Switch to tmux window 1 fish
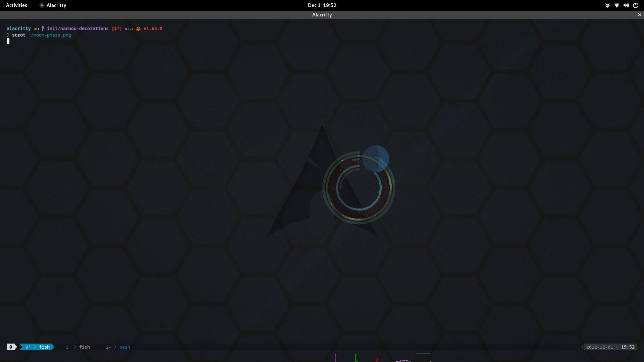This screenshot has height=362, width=644. point(78,347)
